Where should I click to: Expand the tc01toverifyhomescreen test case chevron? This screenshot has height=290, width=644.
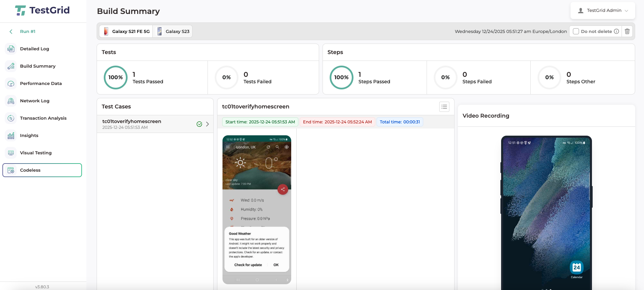tap(208, 124)
